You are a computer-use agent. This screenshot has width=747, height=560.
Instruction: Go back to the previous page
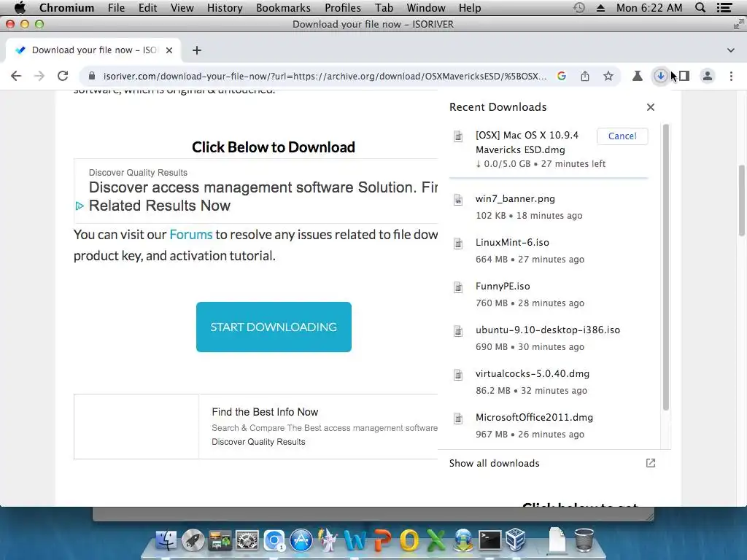click(x=16, y=76)
